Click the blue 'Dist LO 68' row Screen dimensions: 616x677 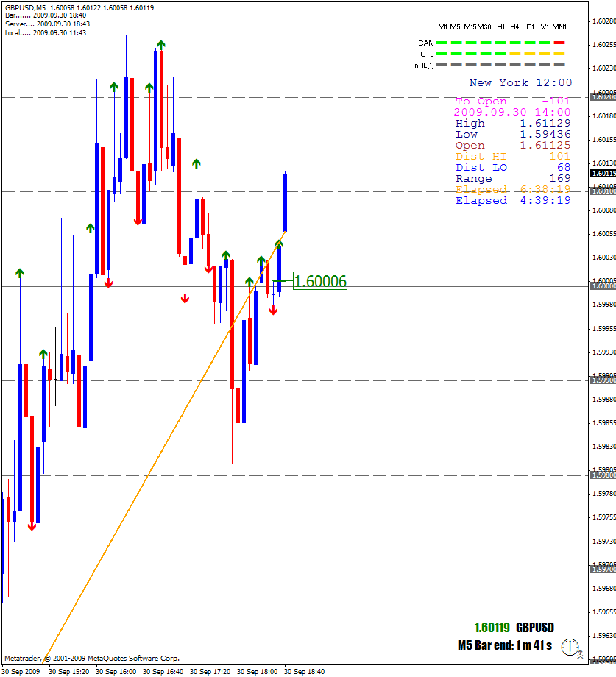pos(513,167)
